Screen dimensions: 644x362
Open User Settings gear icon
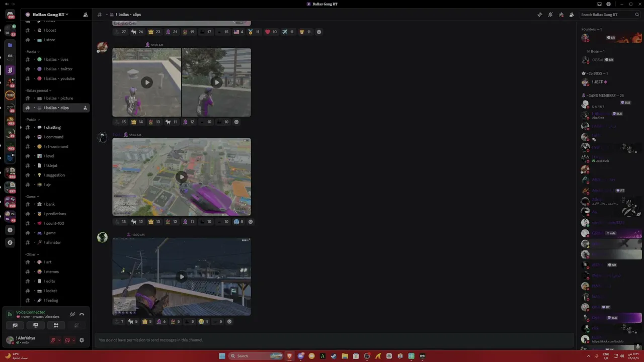pyautogui.click(x=82, y=340)
